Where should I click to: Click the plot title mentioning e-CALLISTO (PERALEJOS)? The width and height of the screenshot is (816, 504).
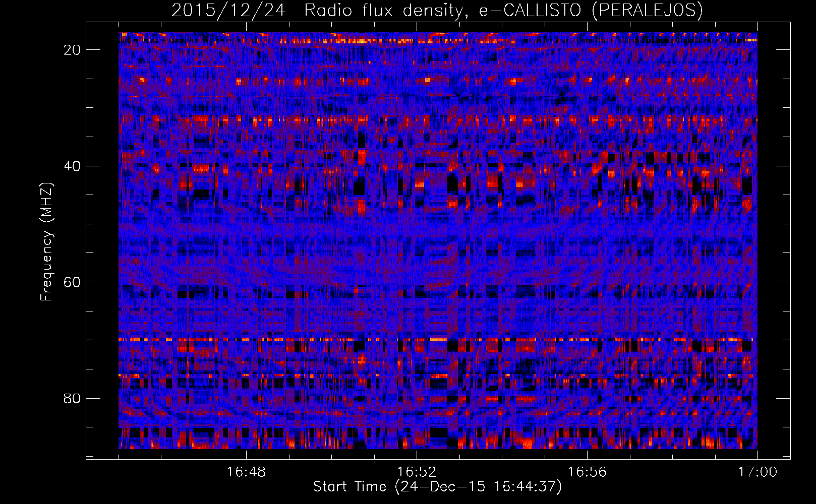coord(437,10)
